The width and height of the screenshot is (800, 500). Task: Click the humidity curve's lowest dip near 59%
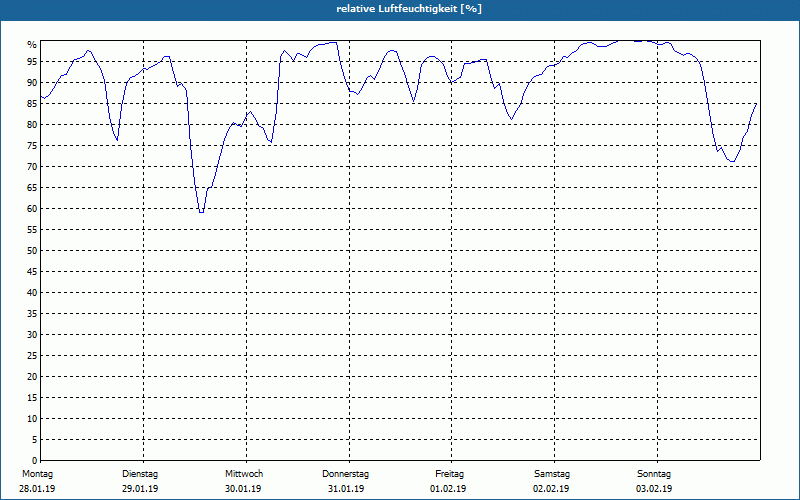202,212
